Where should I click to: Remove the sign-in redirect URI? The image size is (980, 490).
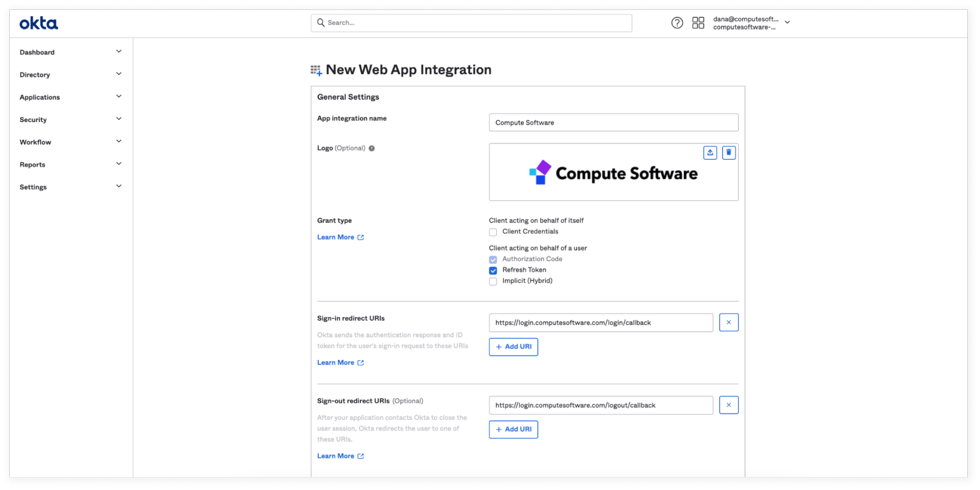(729, 322)
